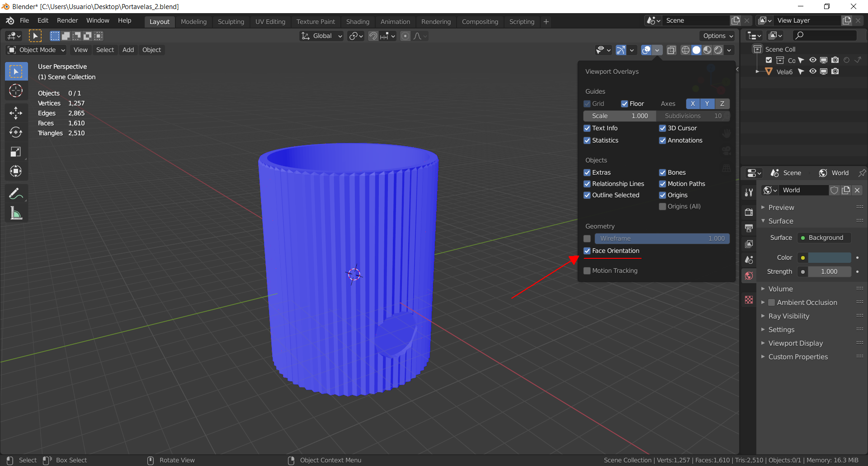Click the World name field
Image resolution: width=868 pixels, height=466 pixels.
click(x=805, y=190)
